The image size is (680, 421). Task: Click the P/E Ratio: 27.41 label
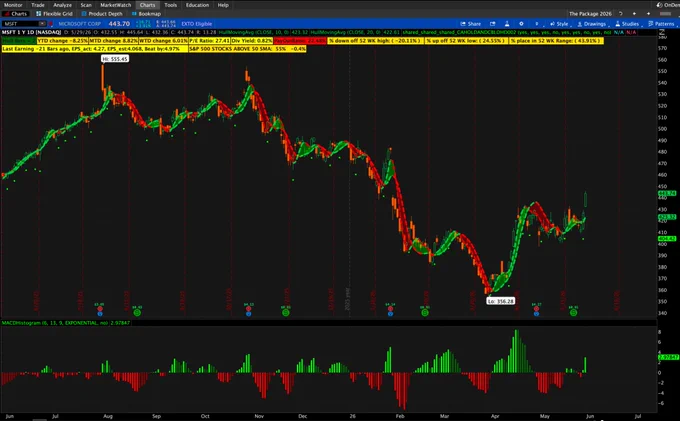tap(209, 40)
